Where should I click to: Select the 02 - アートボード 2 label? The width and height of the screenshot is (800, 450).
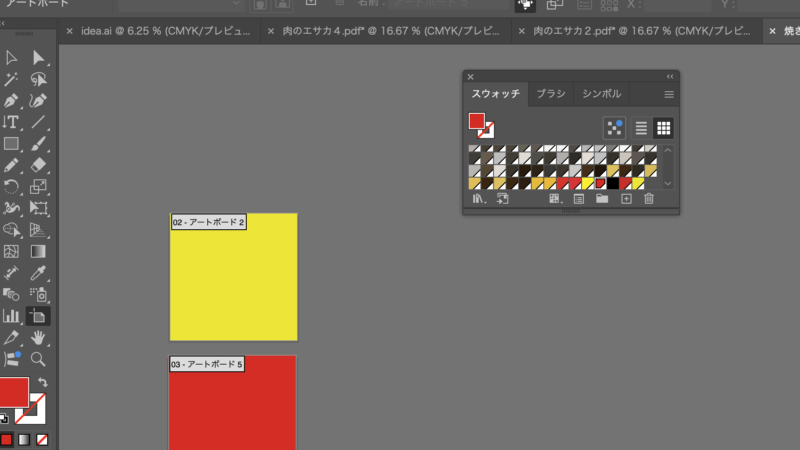coord(208,221)
